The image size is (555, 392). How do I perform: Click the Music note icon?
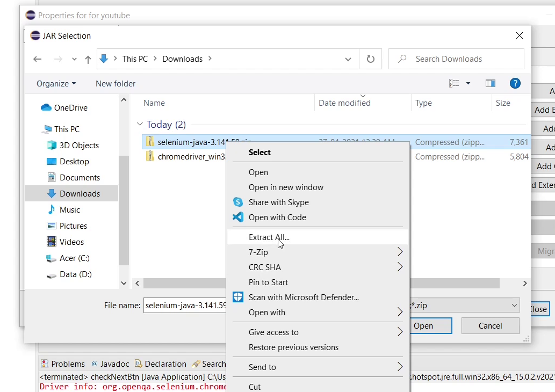(52, 209)
